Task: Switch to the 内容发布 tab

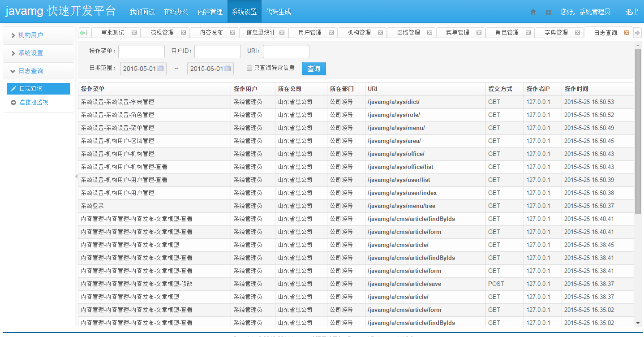Action: coord(211,32)
